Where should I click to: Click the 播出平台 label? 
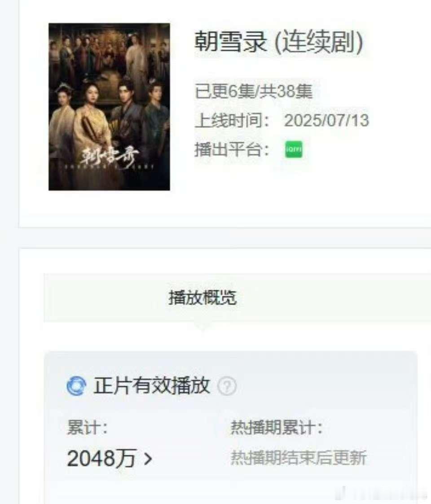tap(232, 149)
